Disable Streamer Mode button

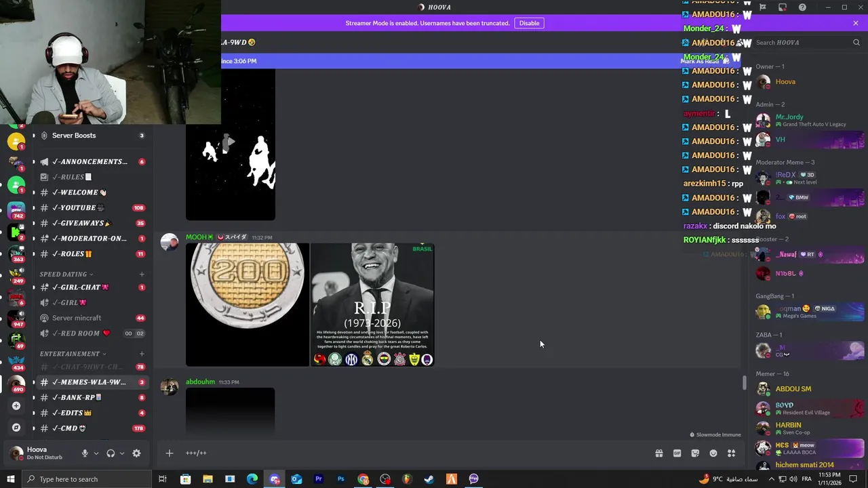pos(529,23)
